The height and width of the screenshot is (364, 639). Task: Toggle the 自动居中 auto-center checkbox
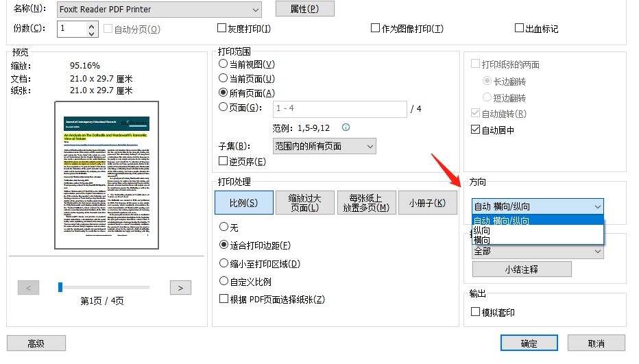(475, 130)
